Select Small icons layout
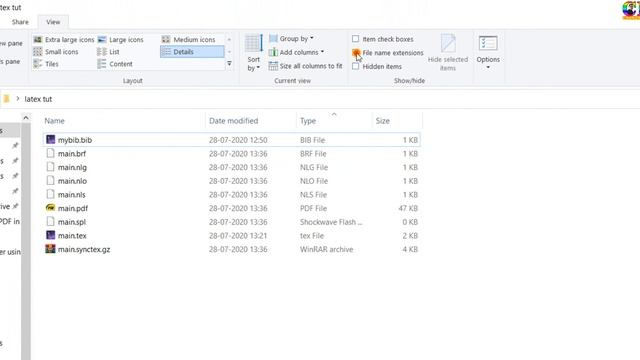The image size is (640, 360). coord(56,52)
